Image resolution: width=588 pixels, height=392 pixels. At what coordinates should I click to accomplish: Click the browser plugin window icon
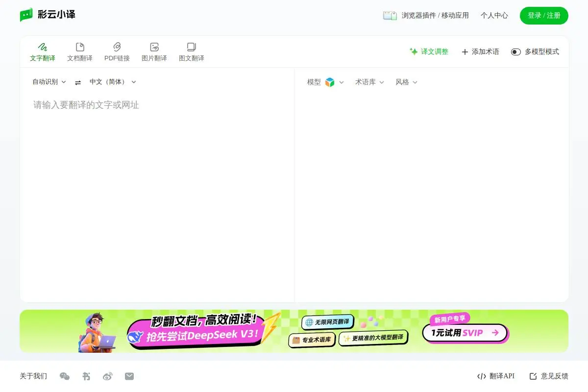click(390, 16)
